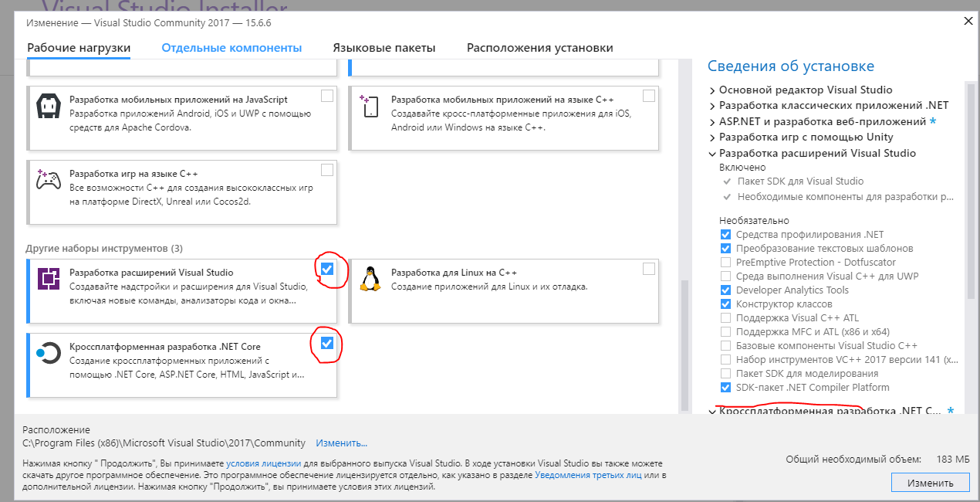Click the Cordova mobile JavaScript workload icon
This screenshot has width=980, height=502.
coord(49,106)
